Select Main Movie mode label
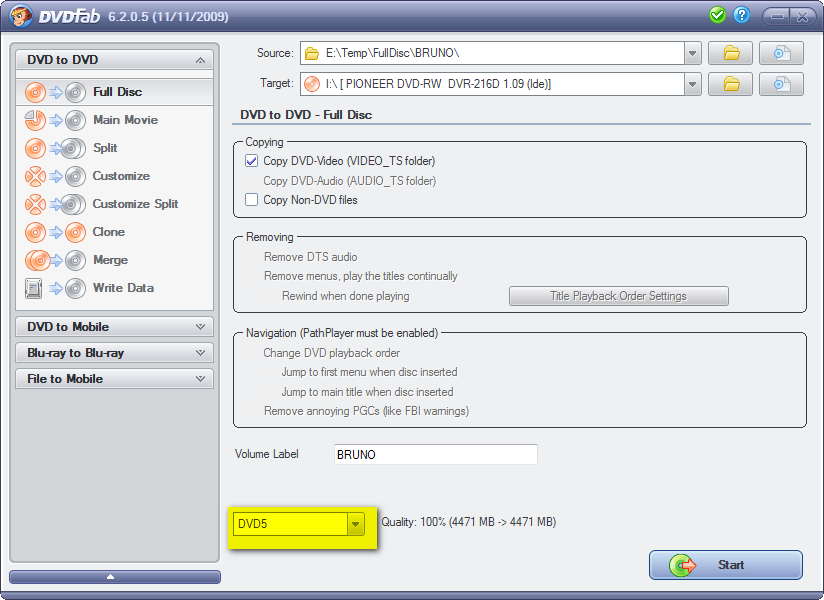This screenshot has width=824, height=600. click(126, 120)
